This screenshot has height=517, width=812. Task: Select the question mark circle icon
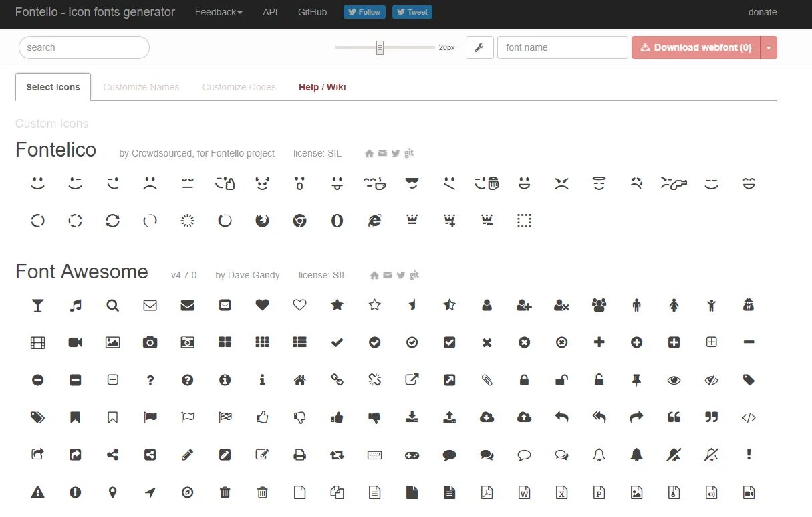(188, 380)
